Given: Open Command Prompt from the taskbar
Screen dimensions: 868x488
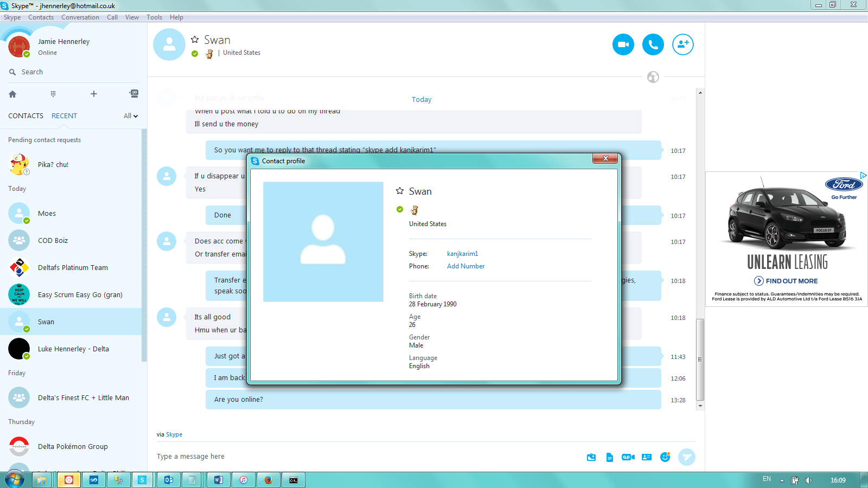Looking at the screenshot, I should pos(293,480).
